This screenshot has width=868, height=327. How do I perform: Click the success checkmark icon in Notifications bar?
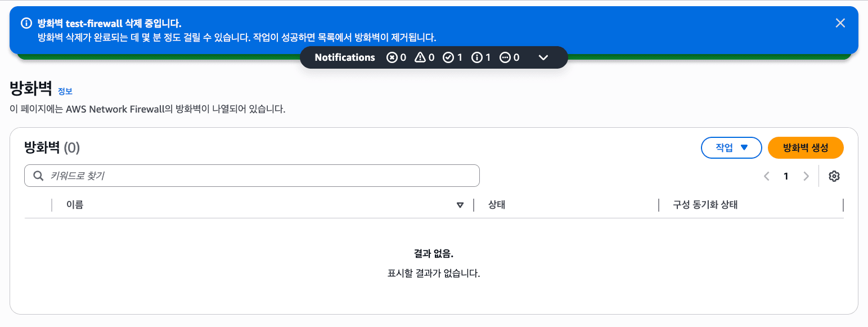click(448, 57)
